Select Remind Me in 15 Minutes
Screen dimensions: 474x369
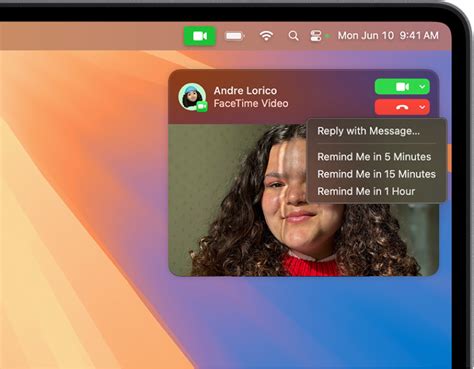pos(376,174)
